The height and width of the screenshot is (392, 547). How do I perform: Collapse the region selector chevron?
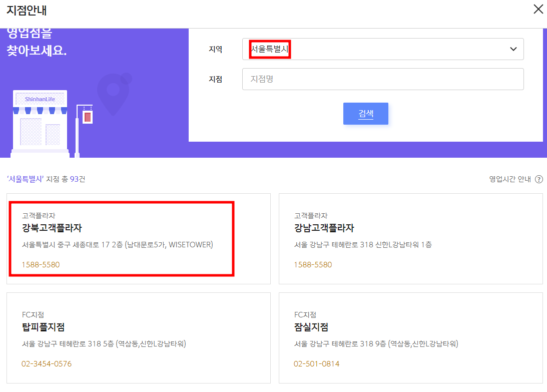(512, 49)
